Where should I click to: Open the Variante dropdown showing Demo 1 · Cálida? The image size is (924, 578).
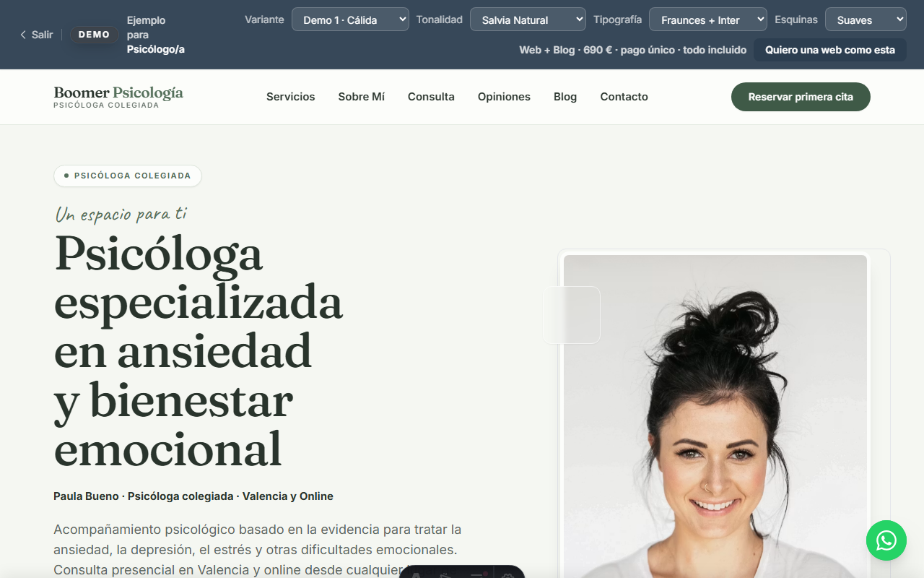(x=350, y=20)
